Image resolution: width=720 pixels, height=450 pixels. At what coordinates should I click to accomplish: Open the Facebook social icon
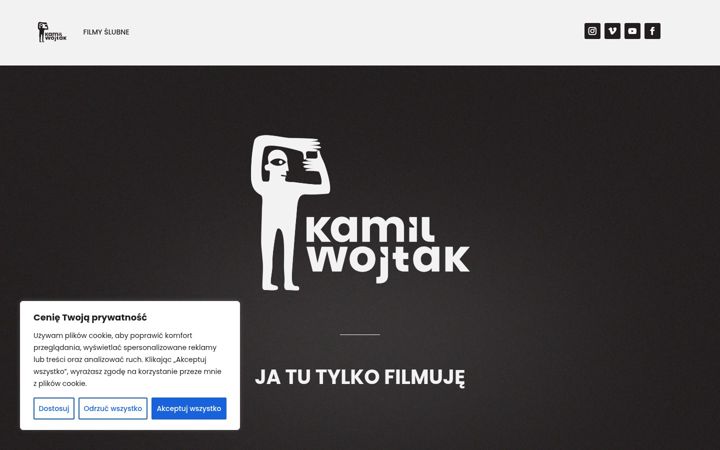click(x=652, y=31)
